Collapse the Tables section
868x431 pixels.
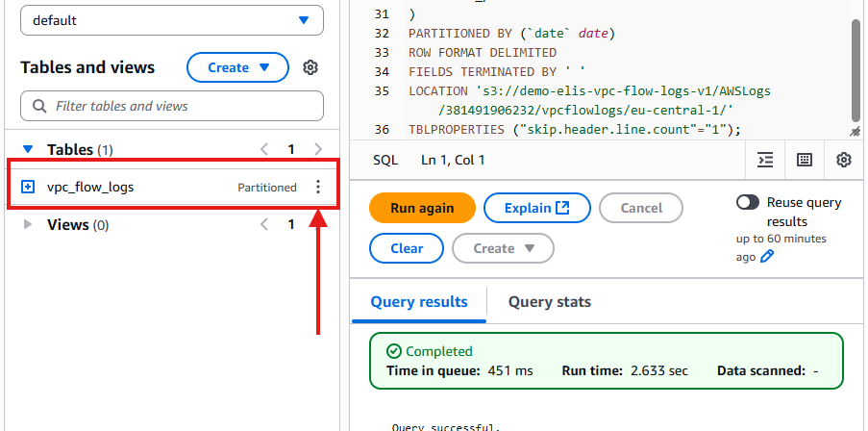point(28,150)
